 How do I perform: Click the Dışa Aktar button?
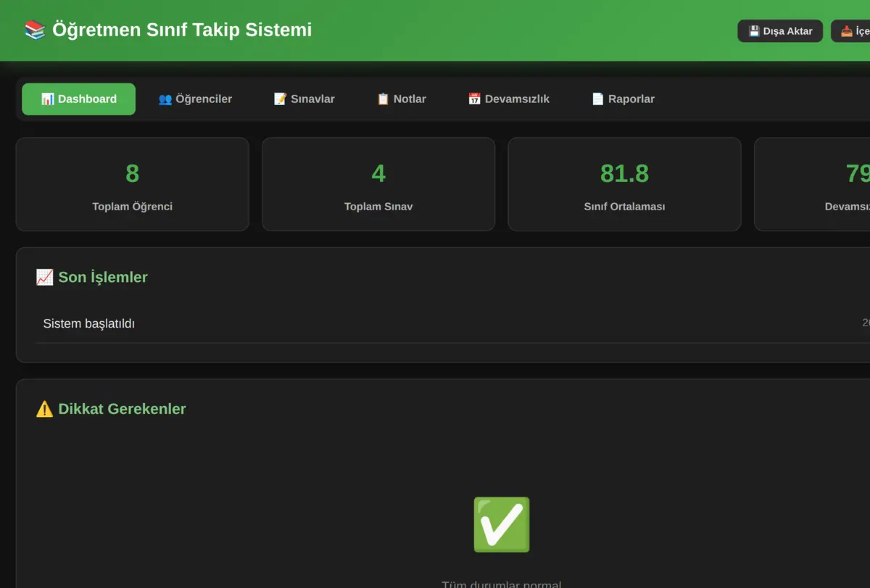(780, 31)
